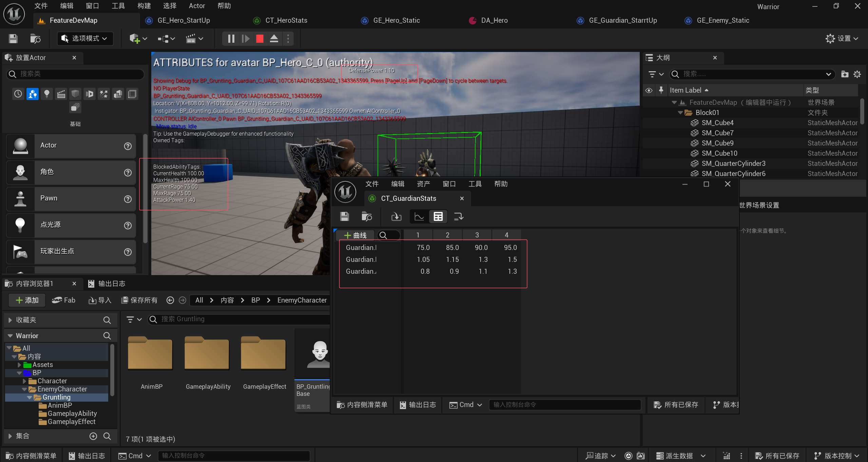
Task: Switch to the 输出日志 output log tab
Action: coord(107,284)
